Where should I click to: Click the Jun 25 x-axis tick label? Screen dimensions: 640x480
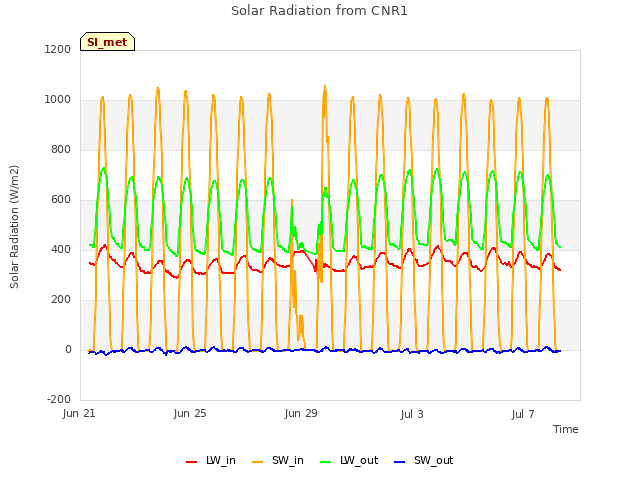pos(190,414)
